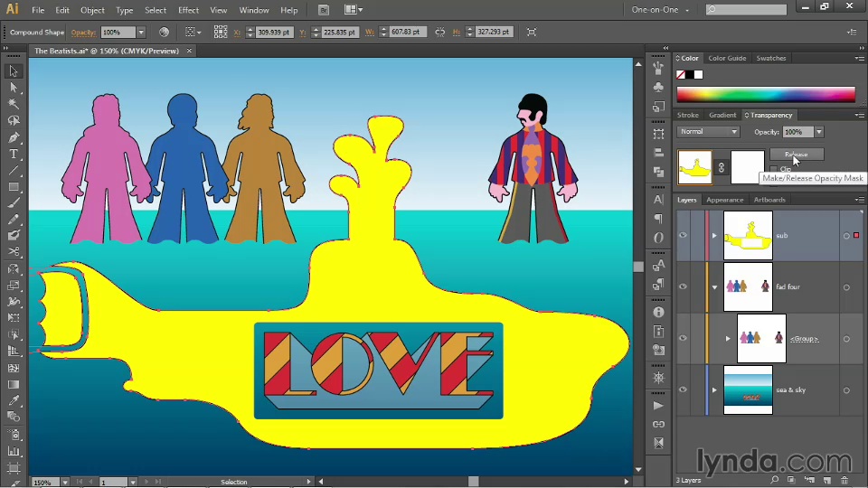Screen dimensions: 868x488
Task: Open the Normal blending mode dropdown
Action: click(x=708, y=132)
